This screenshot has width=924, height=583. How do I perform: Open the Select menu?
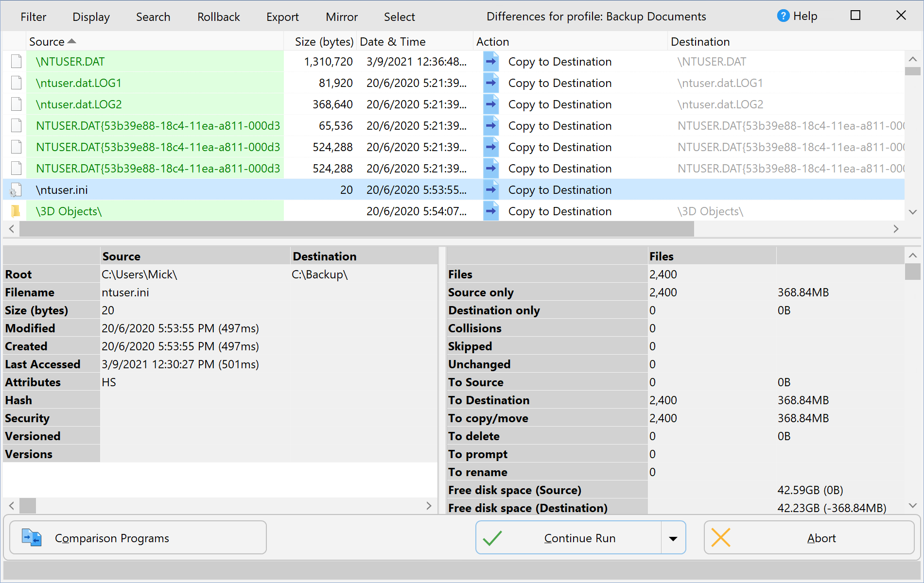(x=399, y=17)
